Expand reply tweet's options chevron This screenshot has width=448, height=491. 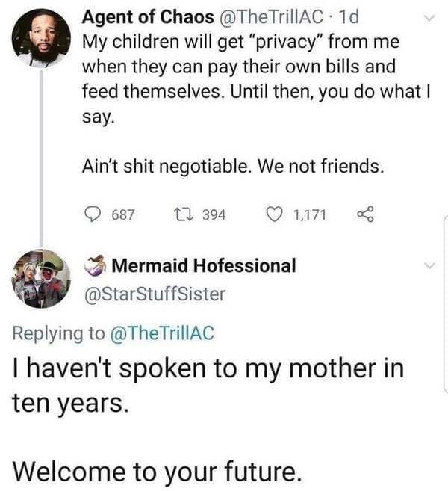428,265
